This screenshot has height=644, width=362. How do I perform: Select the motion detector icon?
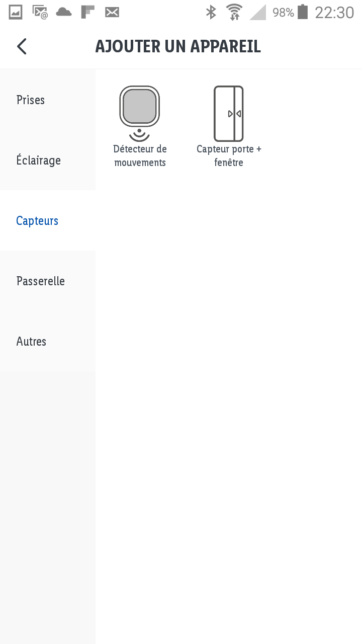(140, 114)
